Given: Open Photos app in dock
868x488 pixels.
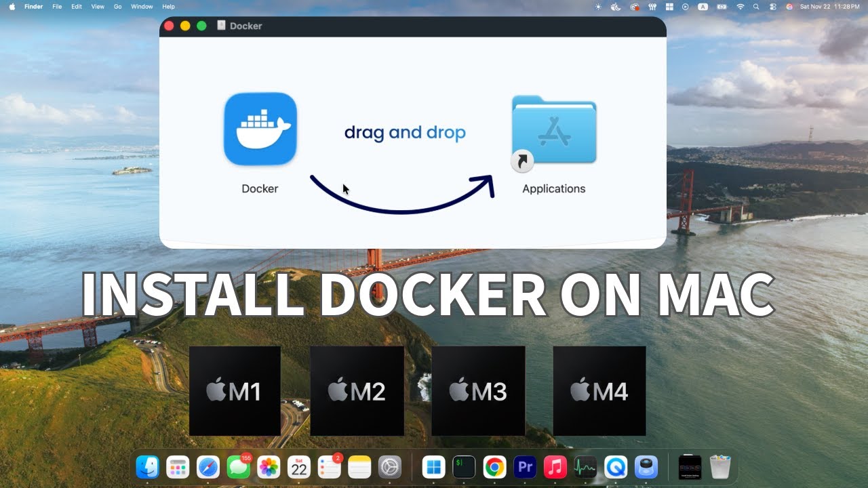Looking at the screenshot, I should 269,467.
